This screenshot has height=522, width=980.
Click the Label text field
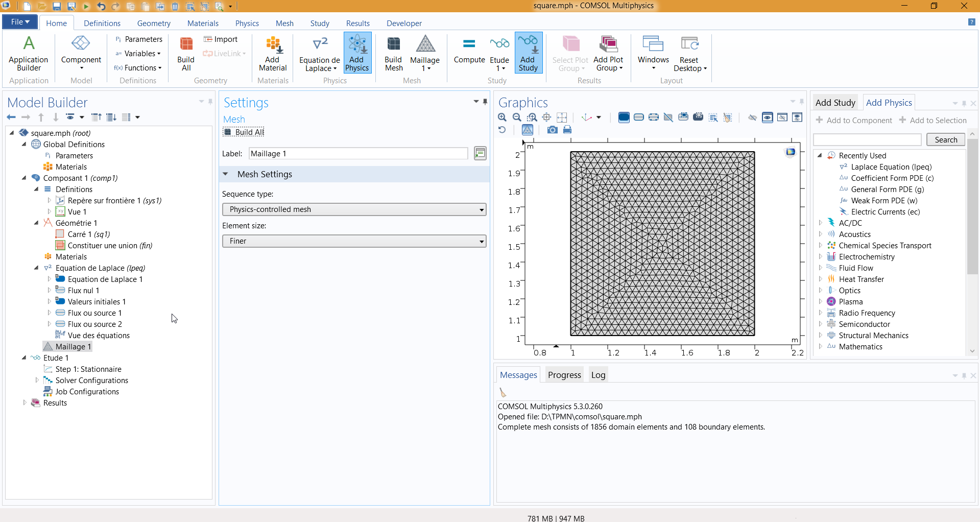358,154
